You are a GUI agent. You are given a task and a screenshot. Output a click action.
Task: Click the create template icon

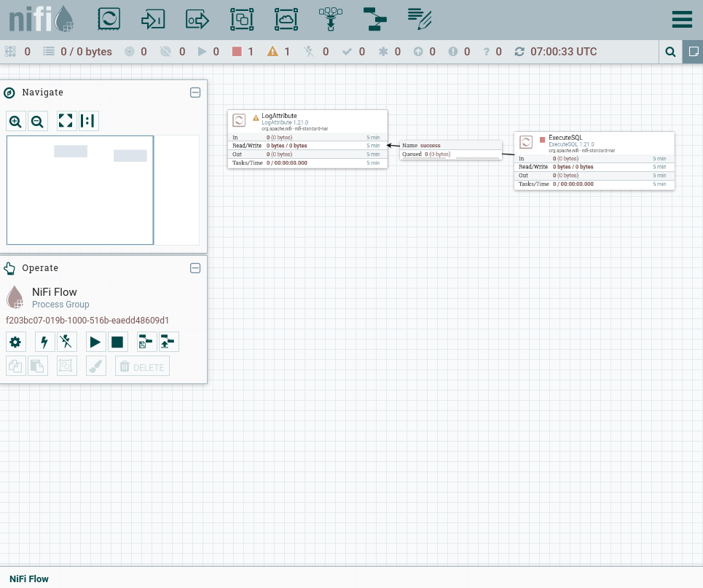tap(146, 342)
